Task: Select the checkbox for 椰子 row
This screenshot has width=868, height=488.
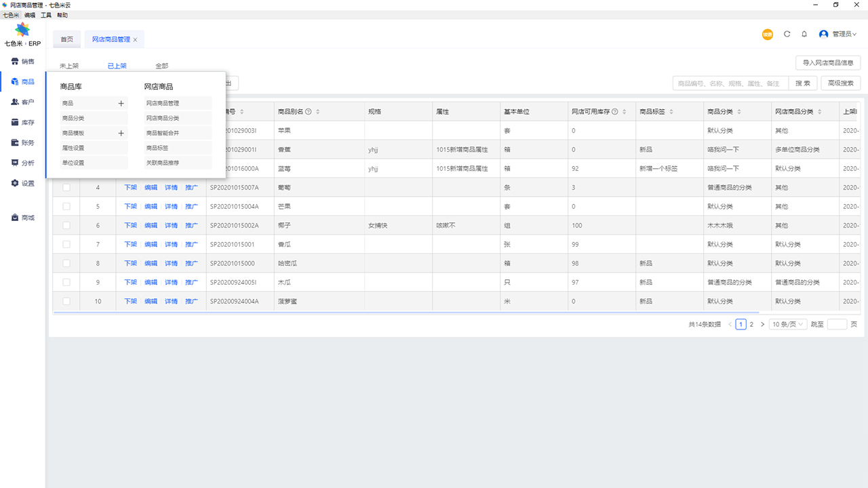Action: pyautogui.click(x=66, y=225)
